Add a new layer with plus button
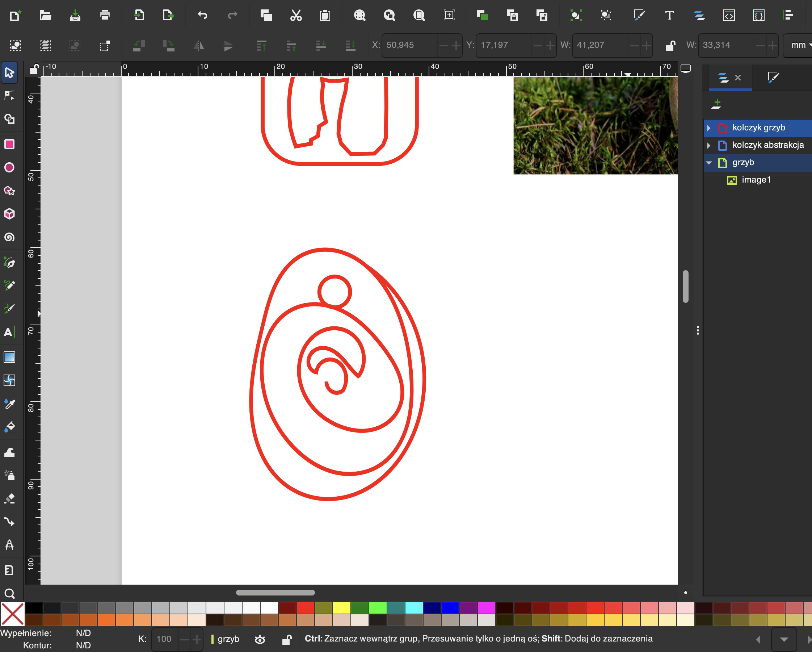812x652 pixels. click(716, 104)
